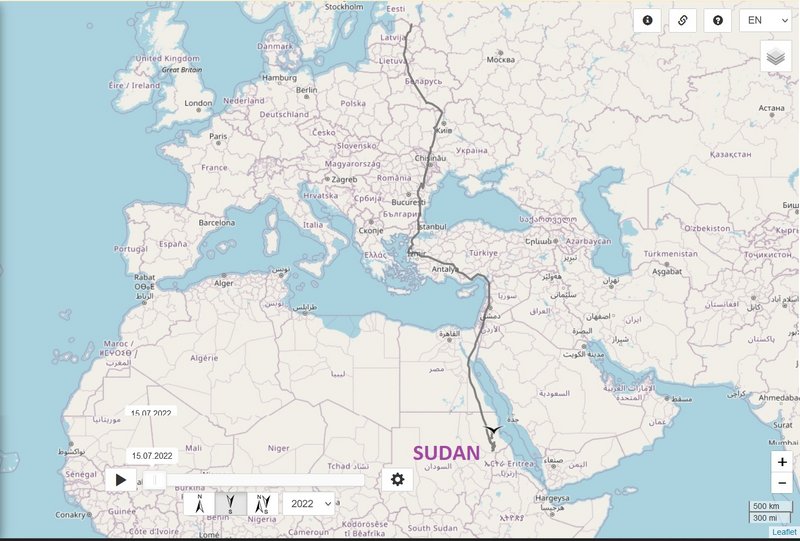Click the South Sudan country label
The width and height of the screenshot is (800, 541).
tap(432, 528)
